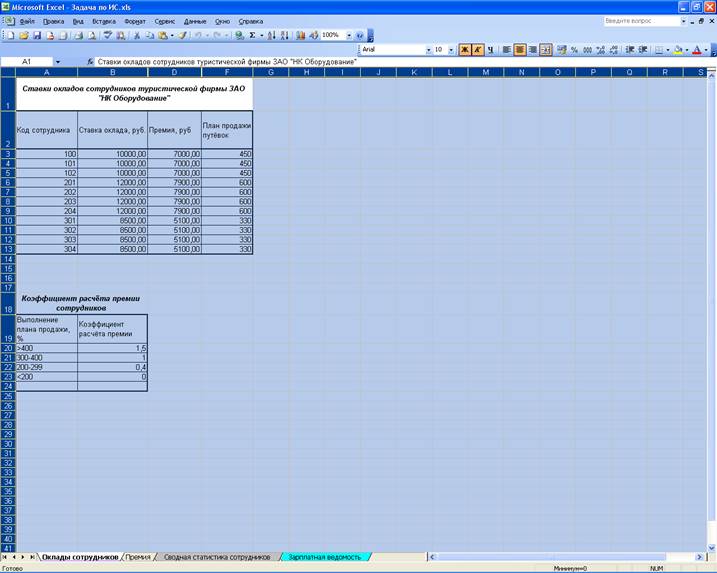
Task: Cut selection with the scissors icon
Action: (x=136, y=35)
